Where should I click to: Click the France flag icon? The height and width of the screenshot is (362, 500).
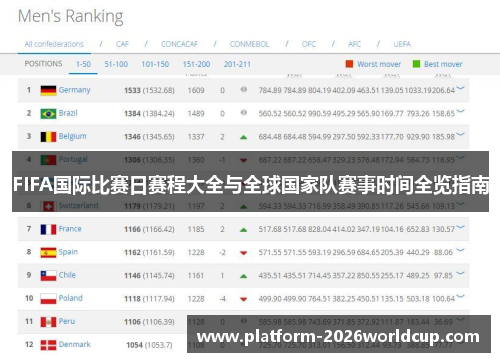point(48,229)
